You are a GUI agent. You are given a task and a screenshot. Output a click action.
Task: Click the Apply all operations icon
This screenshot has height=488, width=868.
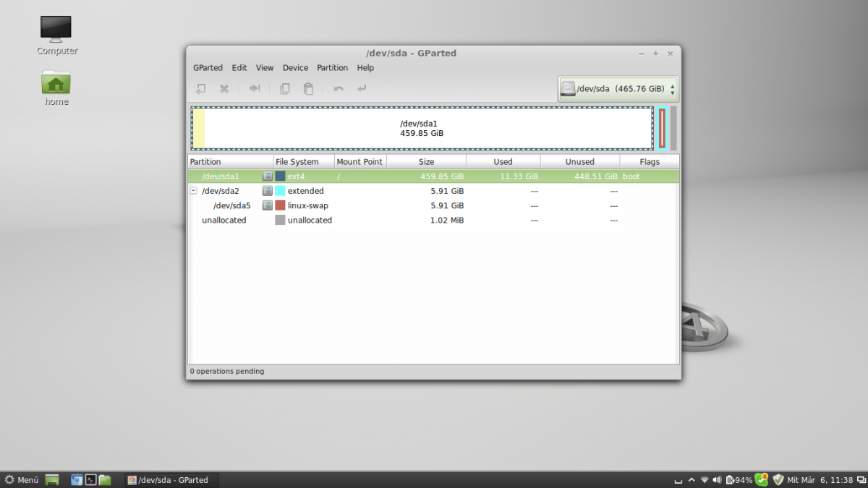point(362,88)
